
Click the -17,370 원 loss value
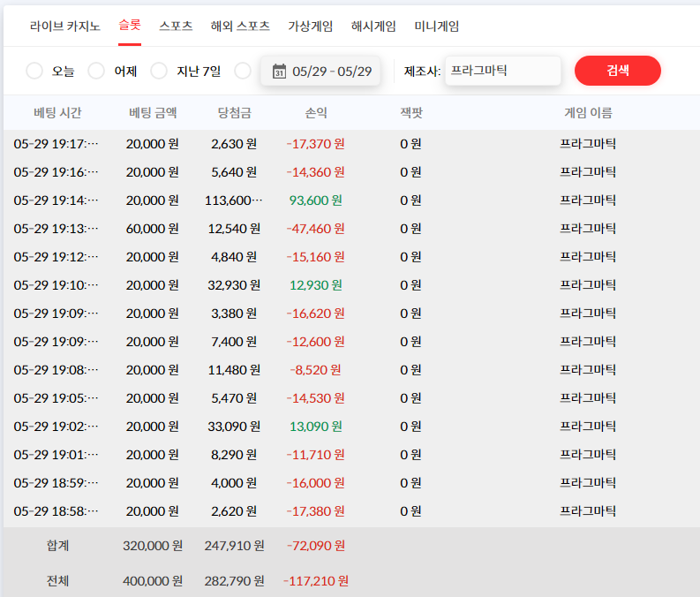316,144
